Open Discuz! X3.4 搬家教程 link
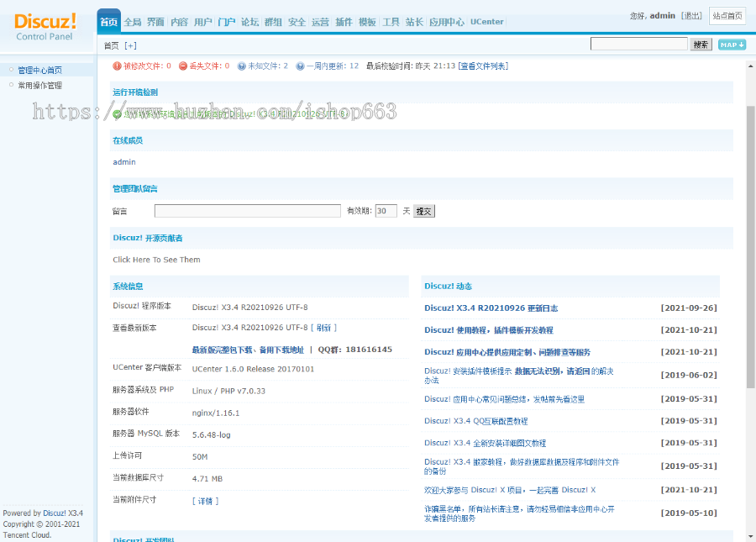Viewport: 756px width, 542px height. [x=522, y=466]
